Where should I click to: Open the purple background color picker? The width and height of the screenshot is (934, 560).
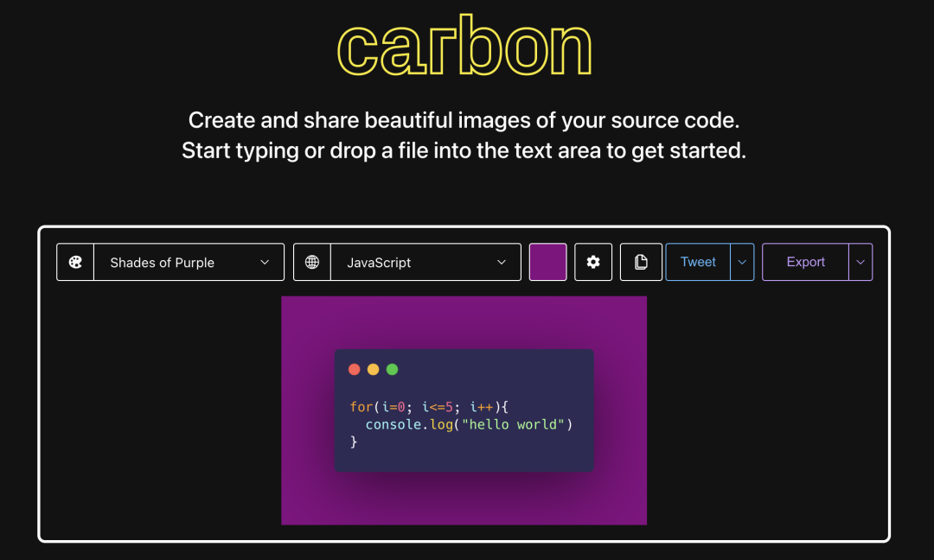548,262
